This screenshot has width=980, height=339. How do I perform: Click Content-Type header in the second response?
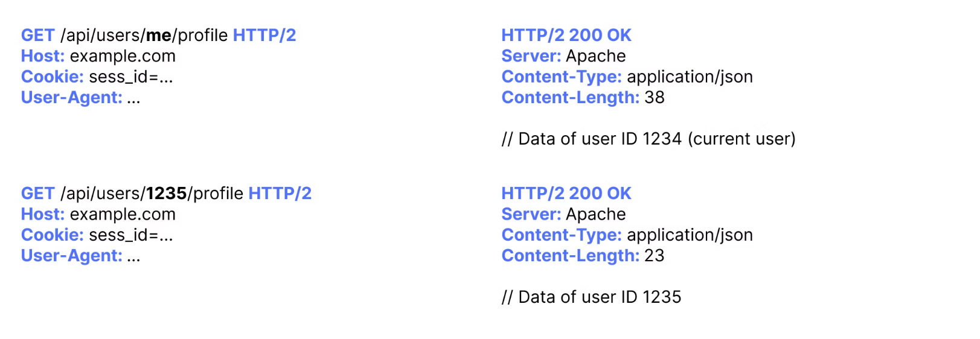click(x=562, y=235)
